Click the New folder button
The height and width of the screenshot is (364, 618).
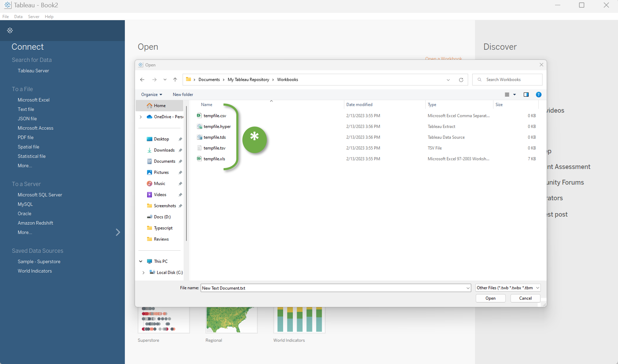[x=183, y=94]
